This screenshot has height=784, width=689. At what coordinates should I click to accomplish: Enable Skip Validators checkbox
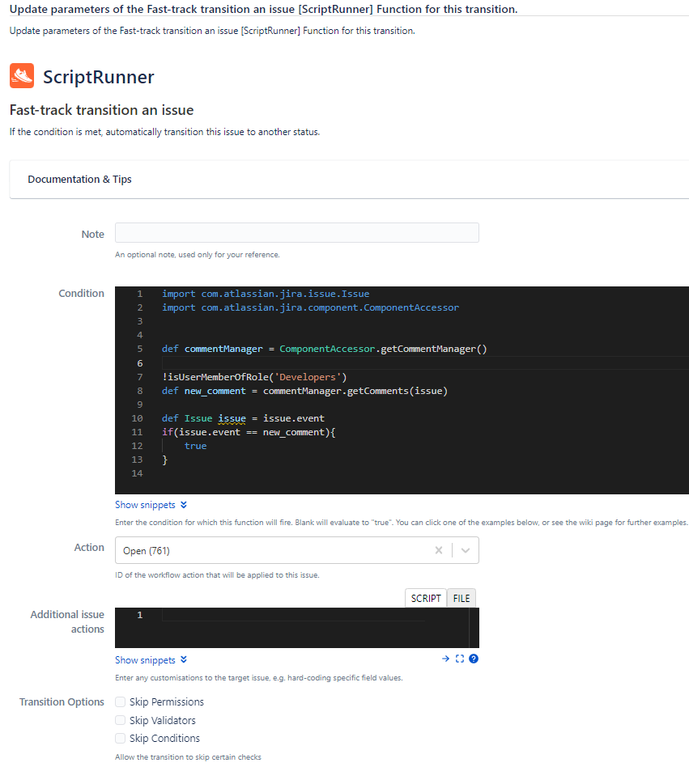pos(120,721)
